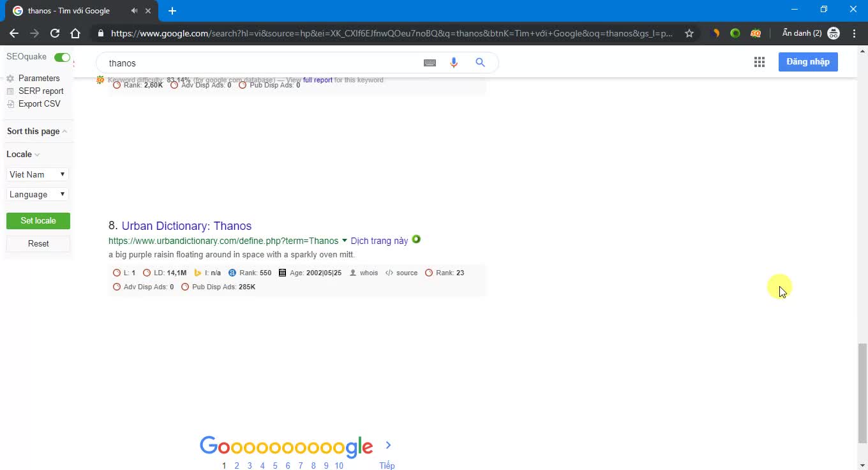Click the incognito profile icon
The height and width of the screenshot is (470, 868).
coord(834,33)
